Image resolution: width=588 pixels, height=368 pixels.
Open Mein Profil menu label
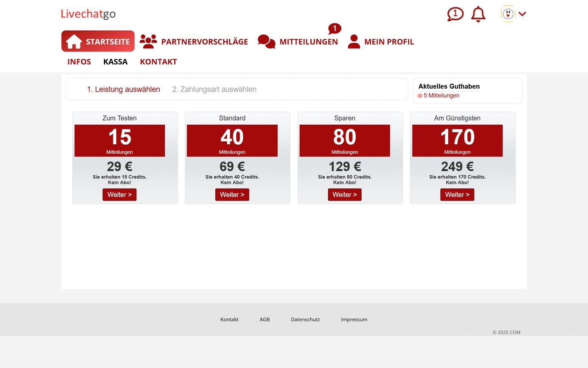[x=389, y=42]
